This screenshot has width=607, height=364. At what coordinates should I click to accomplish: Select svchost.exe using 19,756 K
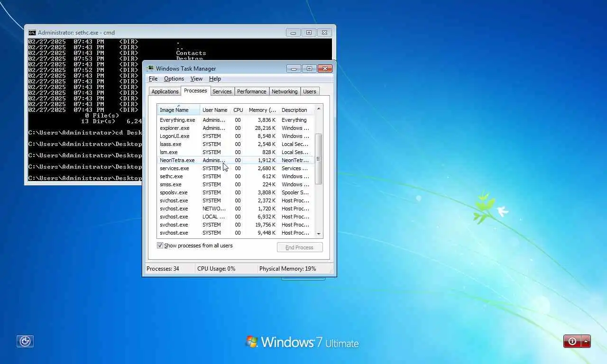pos(236,225)
